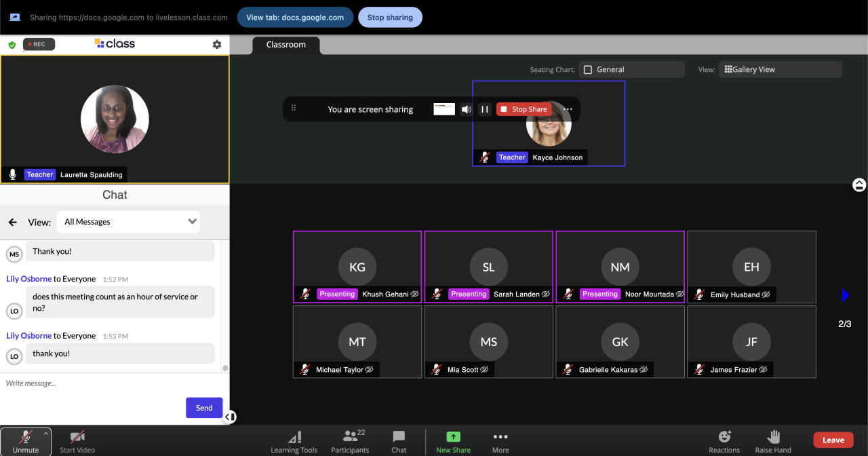Image resolution: width=868 pixels, height=456 pixels.
Task: Send the chat message
Action: [204, 408]
